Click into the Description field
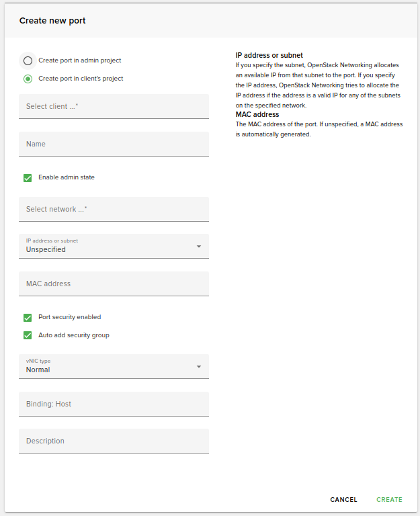Screen dimensions: 420x516 [x=114, y=441]
